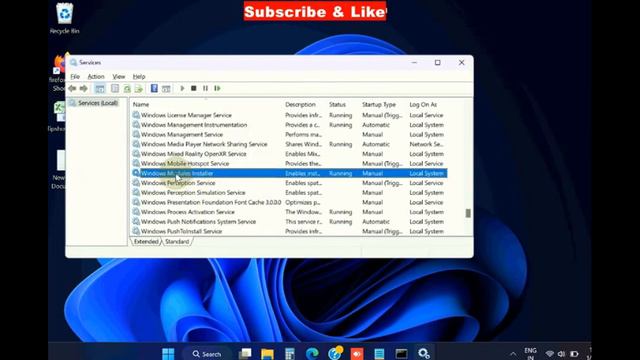Click the Services gears taskbar icon
The width and height of the screenshot is (640, 360).
pos(424,353)
